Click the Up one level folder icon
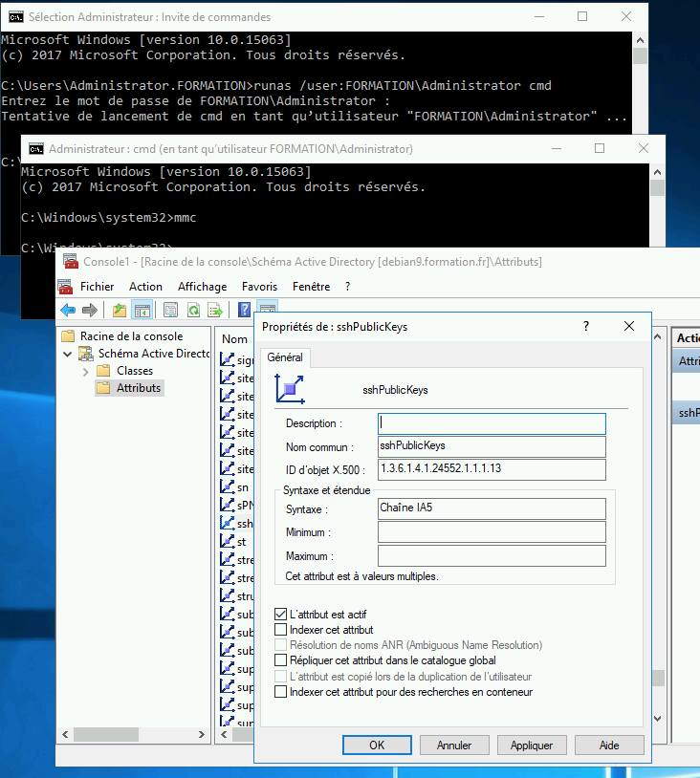 [x=120, y=311]
